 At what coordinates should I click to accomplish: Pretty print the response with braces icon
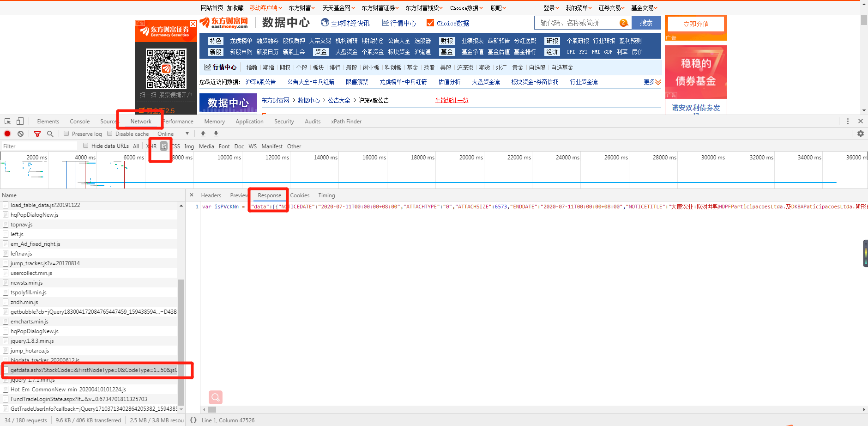coord(193,420)
